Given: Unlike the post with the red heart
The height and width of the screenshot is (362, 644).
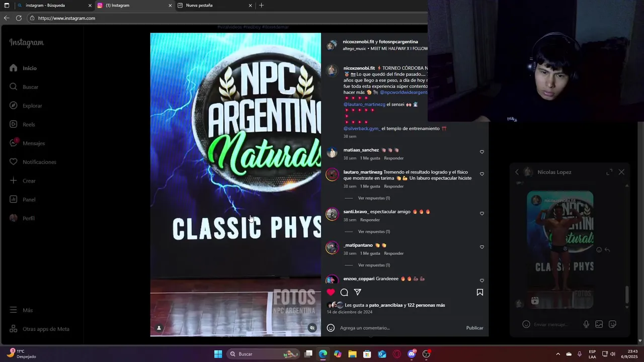Looking at the screenshot, I should 331,292.
